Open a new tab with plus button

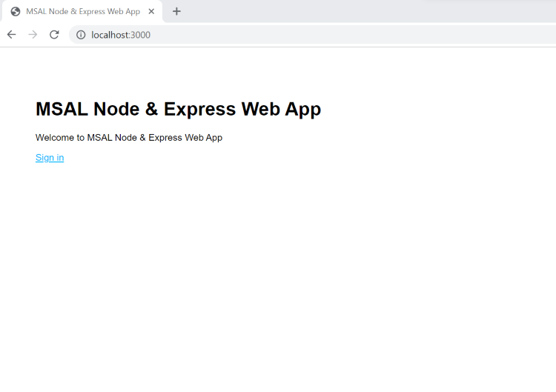[176, 11]
